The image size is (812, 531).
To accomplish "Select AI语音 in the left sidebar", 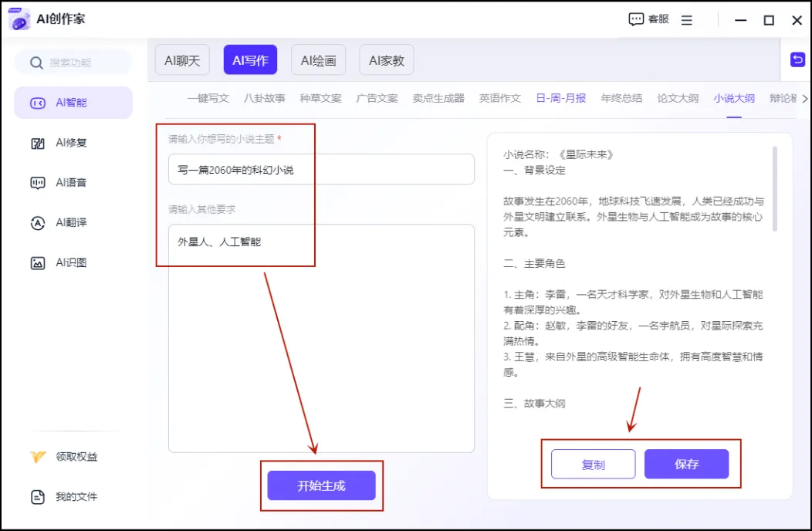I will coord(73,183).
